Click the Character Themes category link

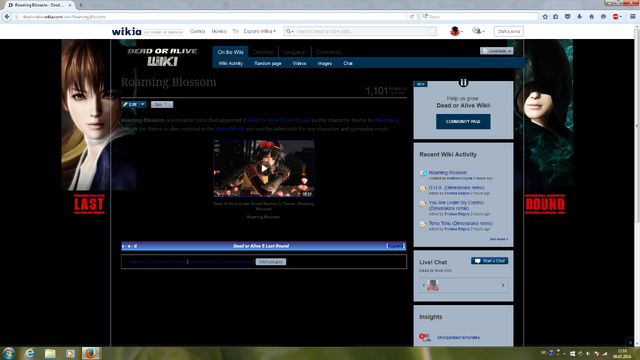168,262
